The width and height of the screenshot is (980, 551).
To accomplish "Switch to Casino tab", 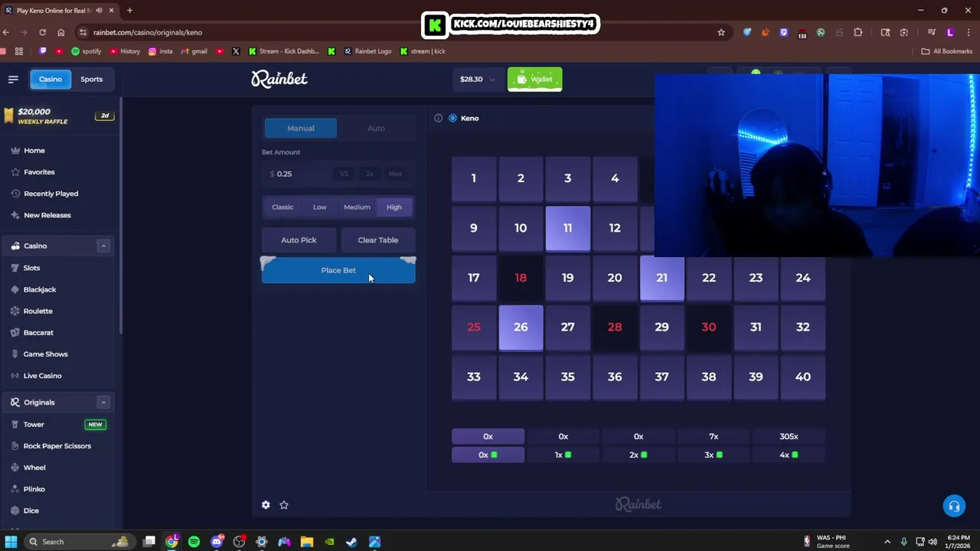I will click(x=51, y=79).
